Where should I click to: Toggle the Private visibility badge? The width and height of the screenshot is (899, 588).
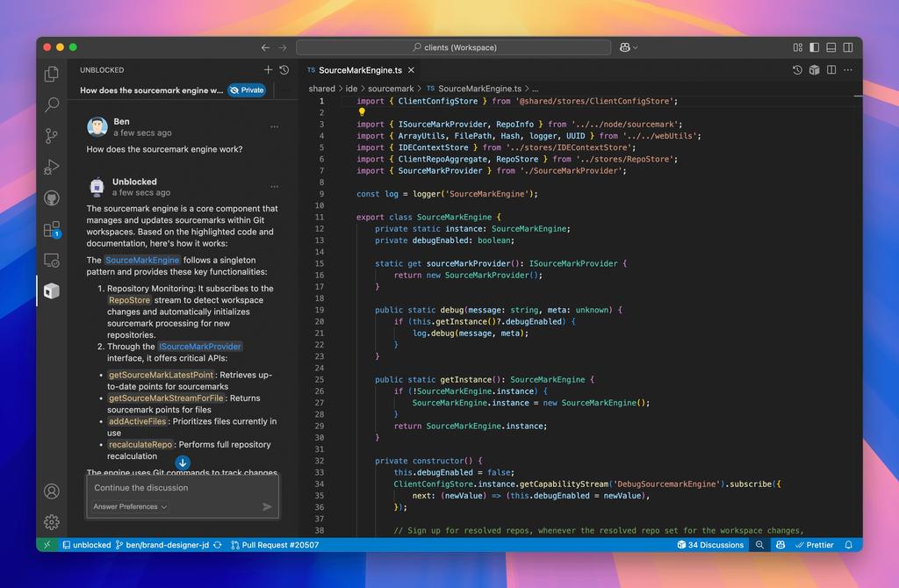[x=247, y=90]
